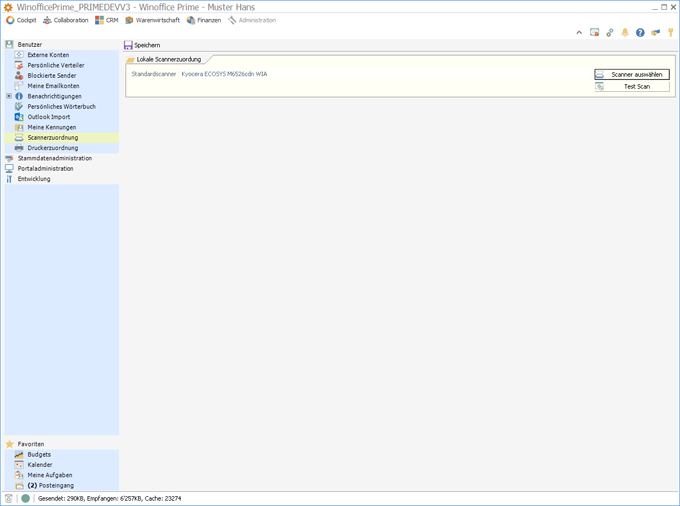Click the handshake icon
Screen dimensions: 680x506
click(655, 33)
